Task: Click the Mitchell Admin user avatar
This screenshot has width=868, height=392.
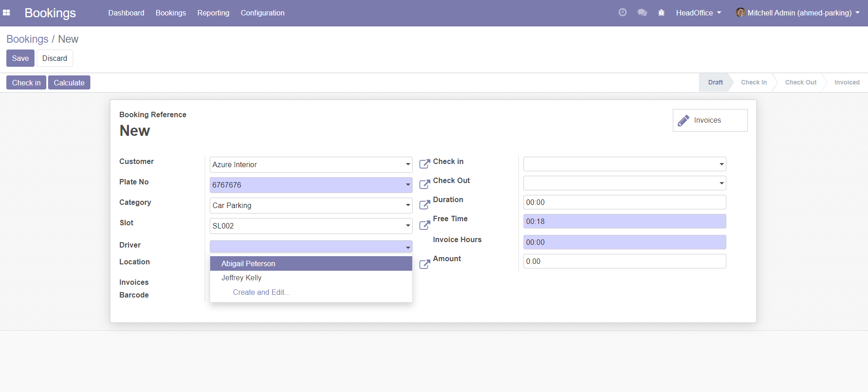Action: (740, 13)
